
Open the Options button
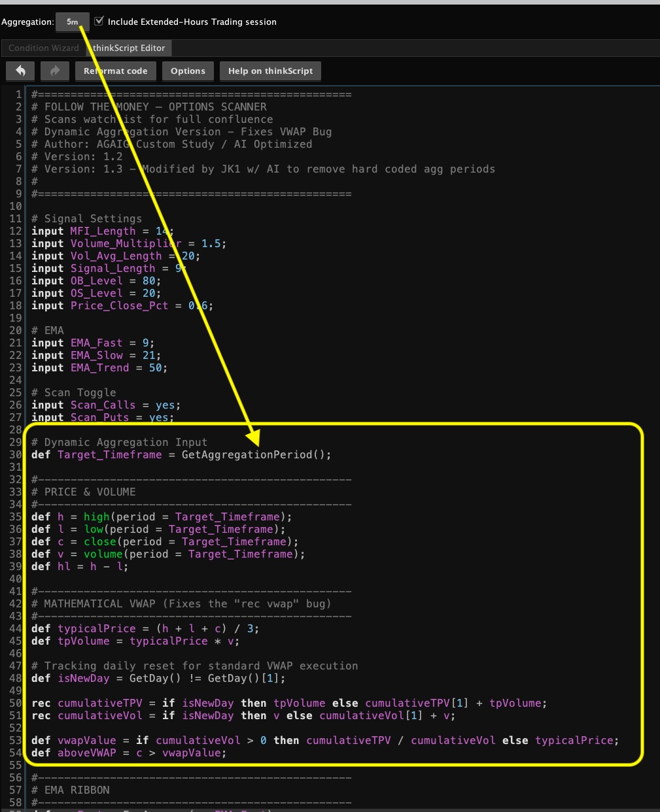tap(188, 71)
